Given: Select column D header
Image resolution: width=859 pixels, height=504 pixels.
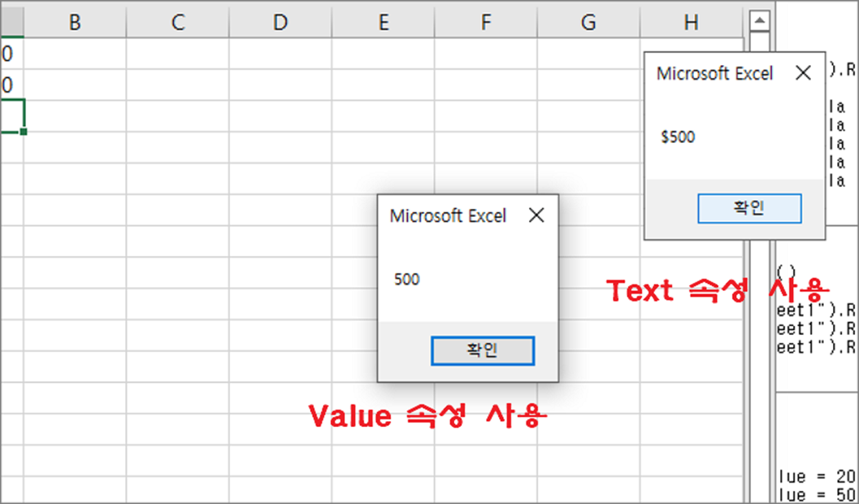Looking at the screenshot, I should (x=280, y=23).
